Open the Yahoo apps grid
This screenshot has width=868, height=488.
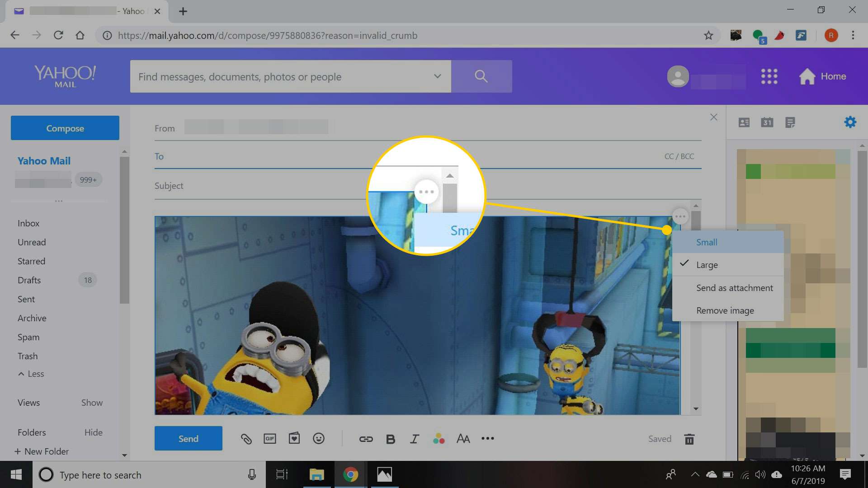point(769,76)
